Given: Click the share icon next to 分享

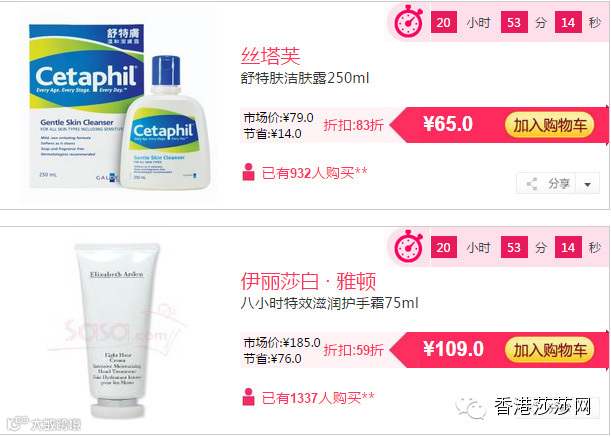Looking at the screenshot, I should (532, 183).
